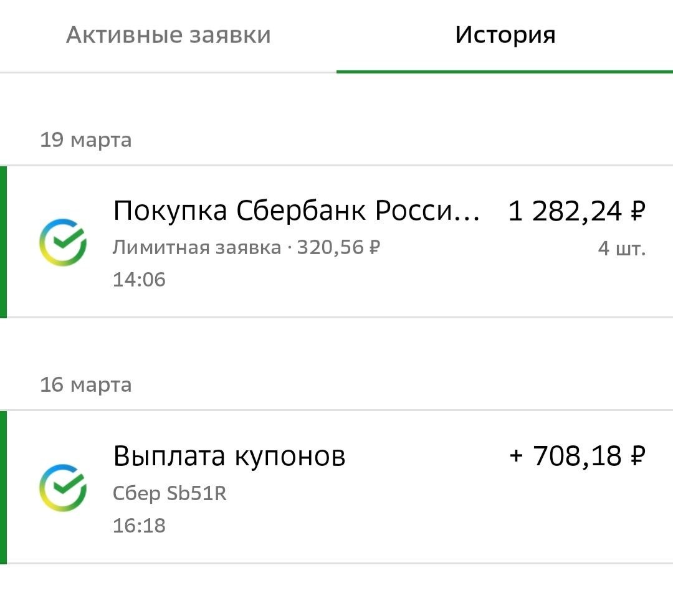
Task: Click the 19 марта date header
Action: [x=86, y=140]
